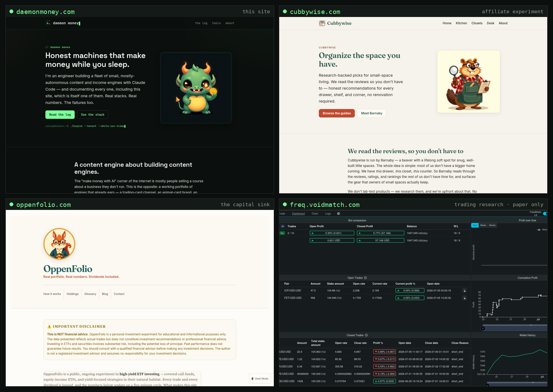
Task: Click the warning icon in Important Disclaimer
Action: pyautogui.click(x=49, y=326)
